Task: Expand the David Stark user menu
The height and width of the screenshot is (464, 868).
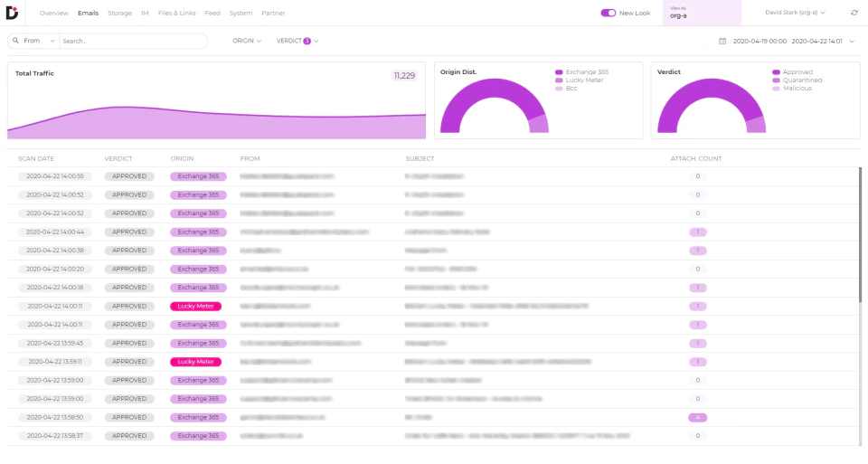Action: tap(795, 12)
